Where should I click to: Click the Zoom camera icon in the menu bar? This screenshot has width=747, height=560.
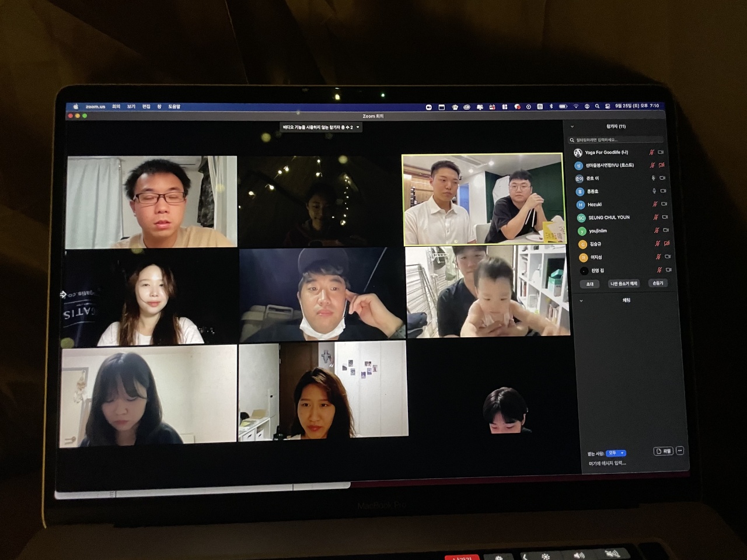pyautogui.click(x=428, y=107)
